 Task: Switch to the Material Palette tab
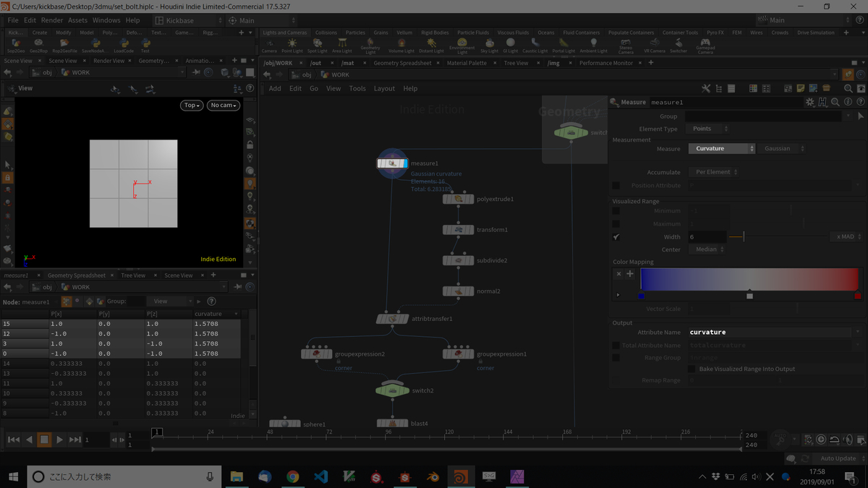coord(467,63)
